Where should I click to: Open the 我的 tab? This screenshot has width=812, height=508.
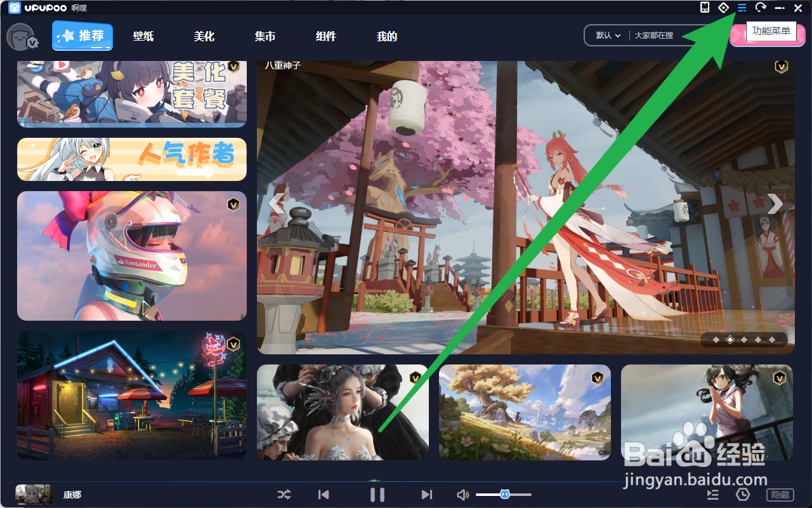[x=387, y=37]
